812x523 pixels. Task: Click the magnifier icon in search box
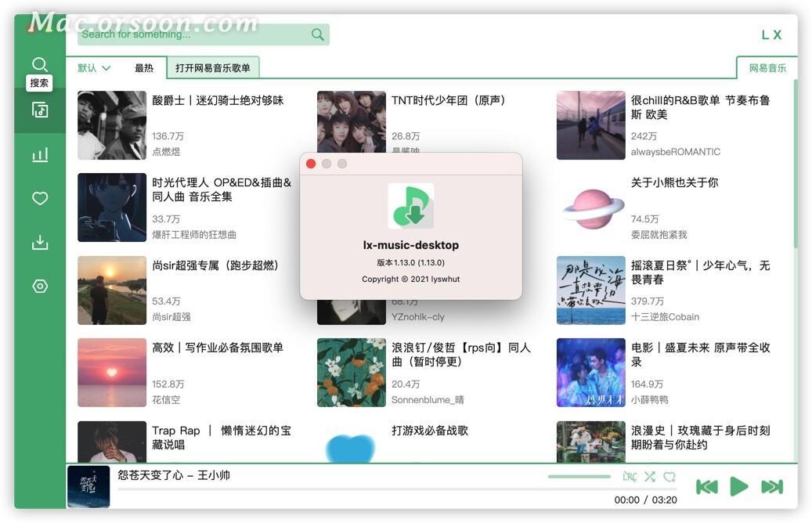pyautogui.click(x=317, y=34)
